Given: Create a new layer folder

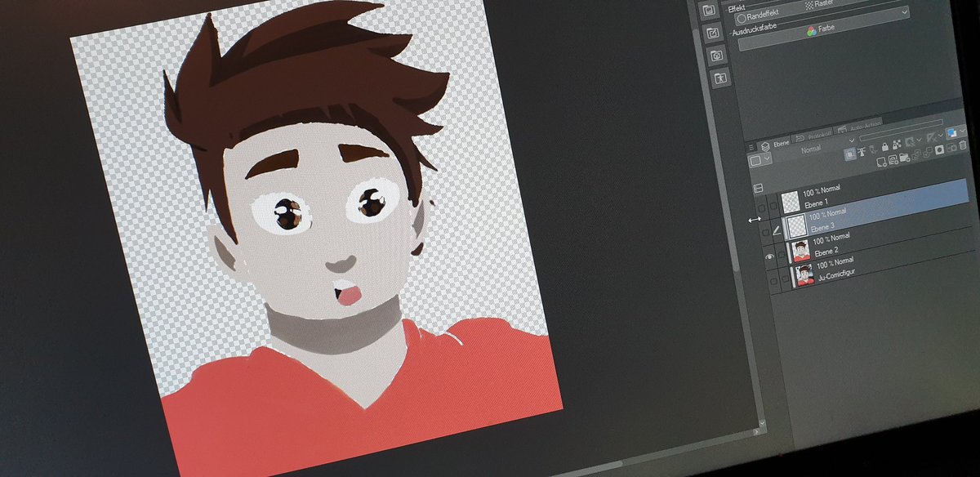Looking at the screenshot, I should (x=904, y=157).
